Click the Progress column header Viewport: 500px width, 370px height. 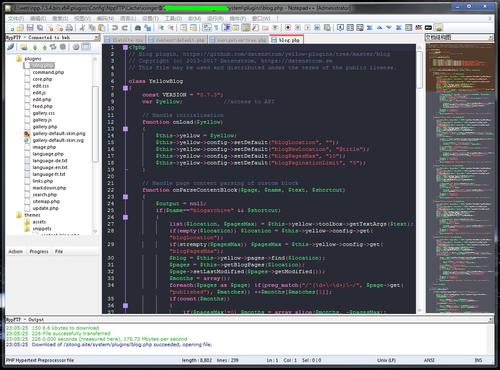pos(39,252)
